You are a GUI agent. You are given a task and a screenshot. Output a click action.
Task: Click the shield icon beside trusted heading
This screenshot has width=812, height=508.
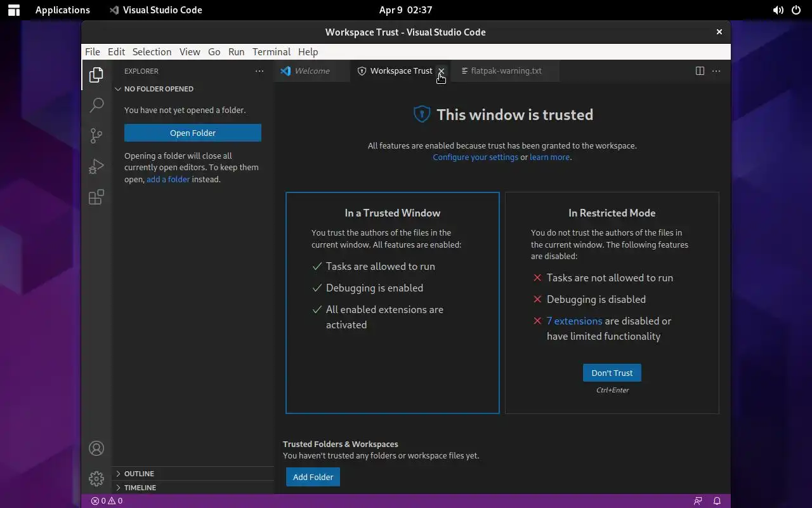click(422, 114)
